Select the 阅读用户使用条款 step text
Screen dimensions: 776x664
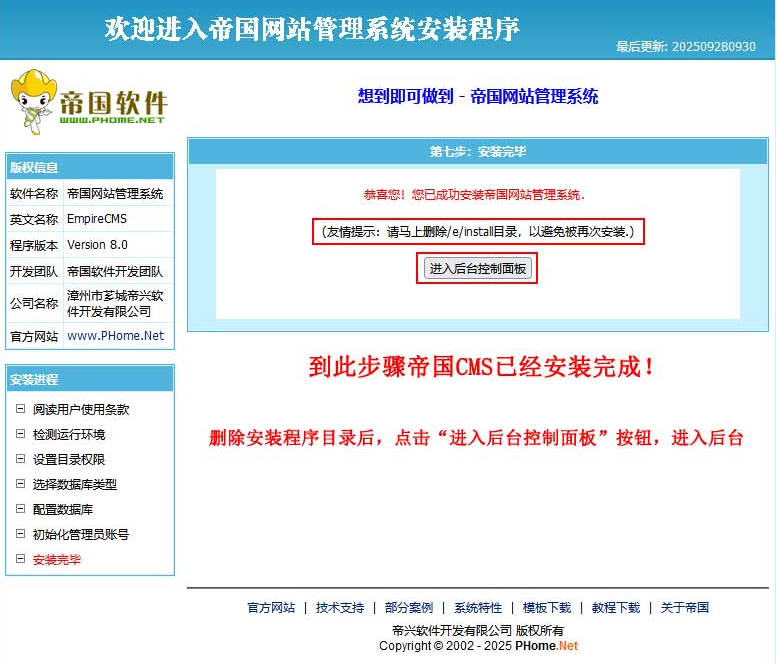(81, 410)
